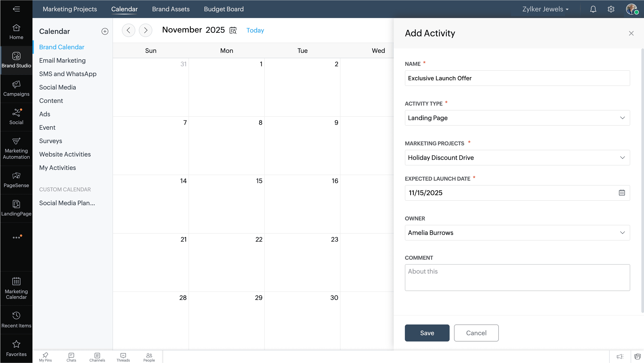Click calendar icon in Expected Launch Date
644x363 pixels.
(622, 193)
